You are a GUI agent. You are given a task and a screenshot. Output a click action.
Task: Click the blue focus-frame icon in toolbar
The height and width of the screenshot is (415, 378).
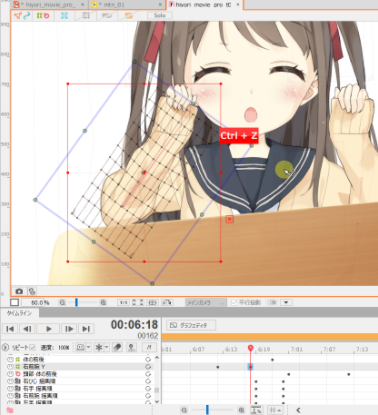[x=64, y=15]
